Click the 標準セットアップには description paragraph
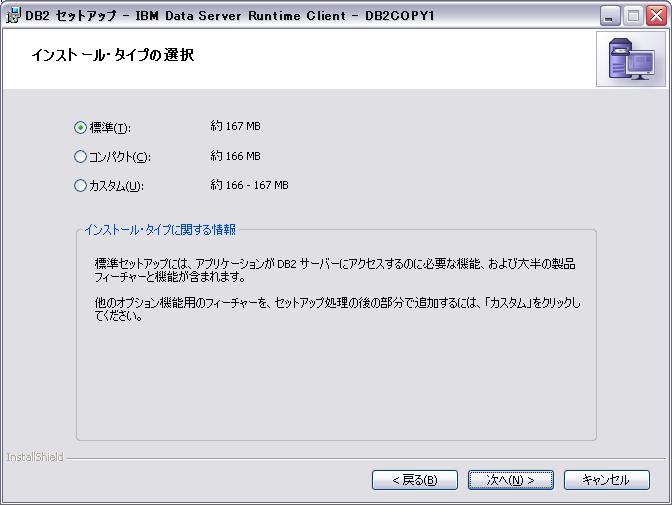The width and height of the screenshot is (672, 505). (335, 270)
